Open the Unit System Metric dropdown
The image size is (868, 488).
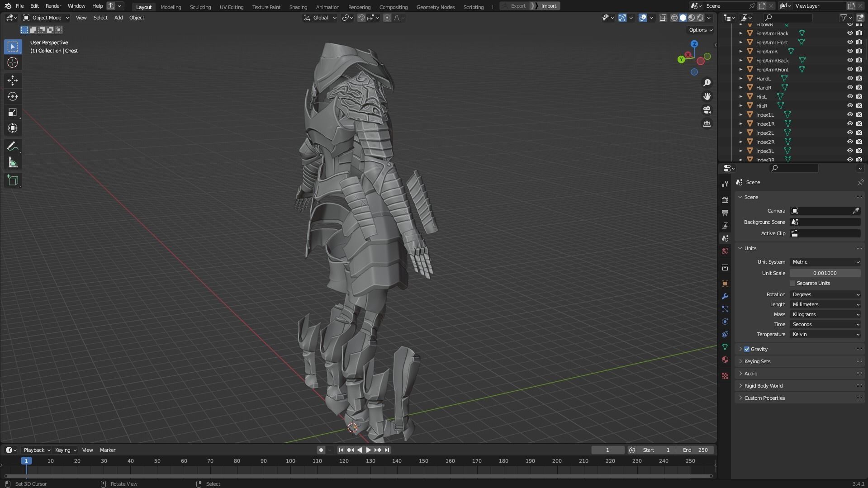click(x=825, y=262)
